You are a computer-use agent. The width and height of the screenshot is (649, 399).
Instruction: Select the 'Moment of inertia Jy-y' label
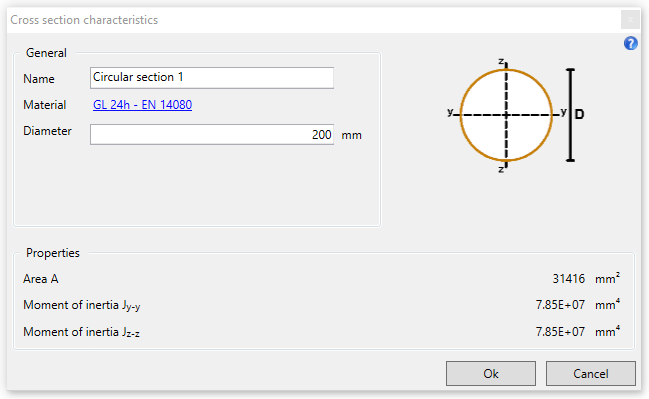[x=82, y=305]
